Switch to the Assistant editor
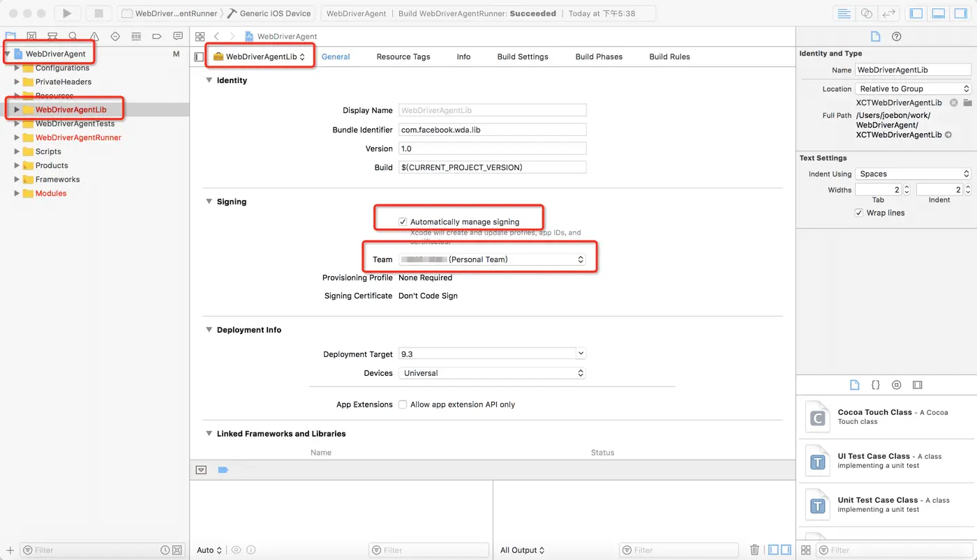The height and width of the screenshot is (560, 977). click(x=867, y=13)
